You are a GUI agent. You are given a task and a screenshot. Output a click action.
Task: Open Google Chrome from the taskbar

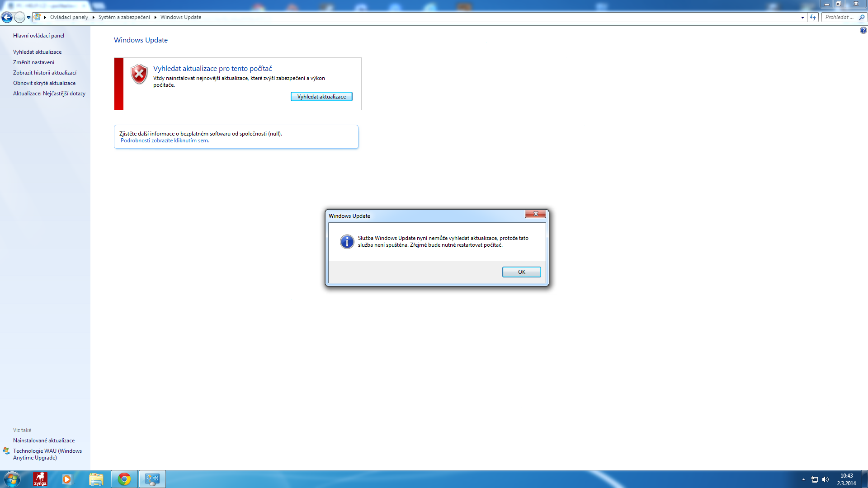(124, 479)
